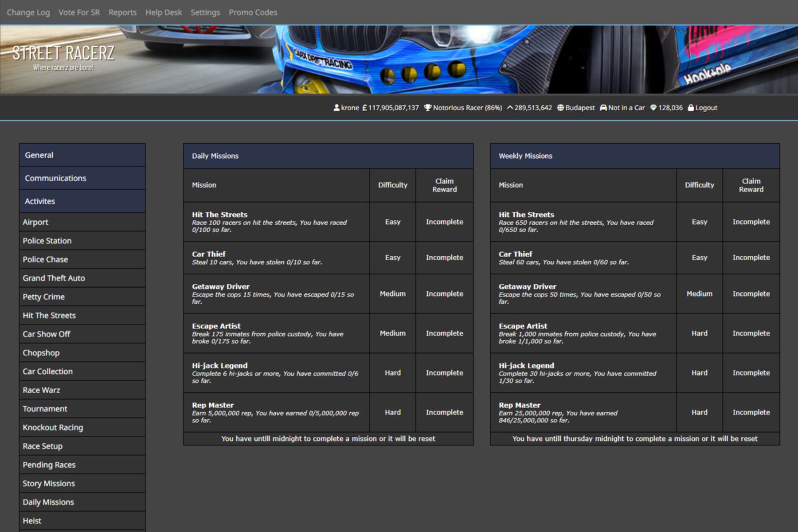Open the Airport link in the sidebar

coord(82,222)
